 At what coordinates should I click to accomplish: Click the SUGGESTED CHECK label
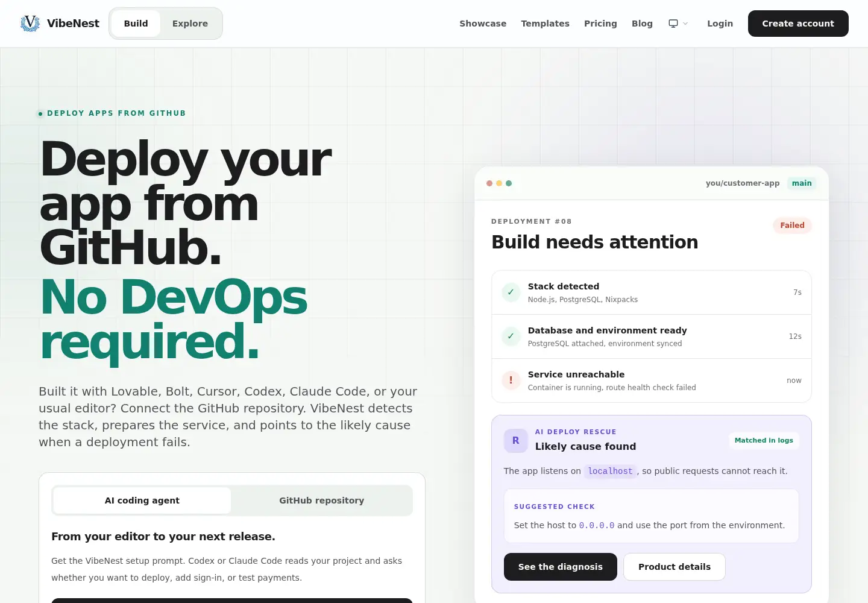pos(555,507)
